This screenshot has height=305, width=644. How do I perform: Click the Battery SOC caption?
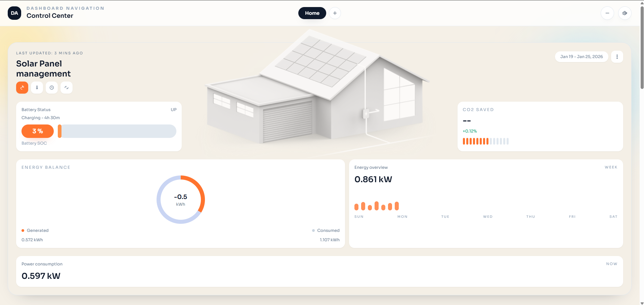pyautogui.click(x=34, y=143)
